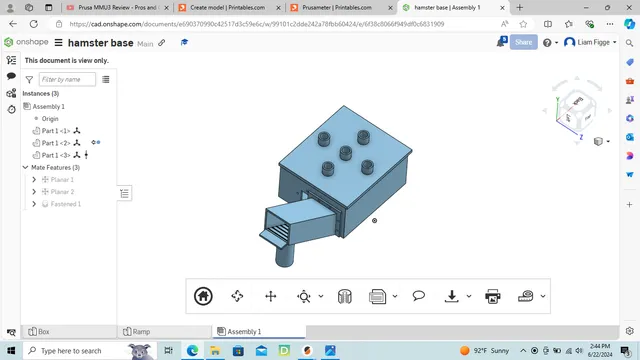Open File Explorer from taskbar
This screenshot has height=360, width=640.
coord(215,351)
